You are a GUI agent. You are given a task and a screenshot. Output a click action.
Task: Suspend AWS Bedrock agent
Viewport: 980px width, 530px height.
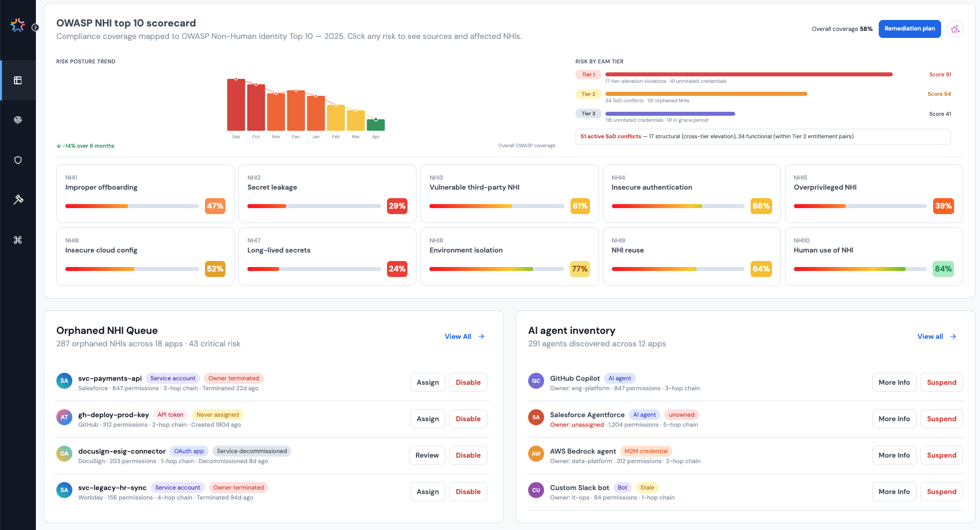point(942,455)
